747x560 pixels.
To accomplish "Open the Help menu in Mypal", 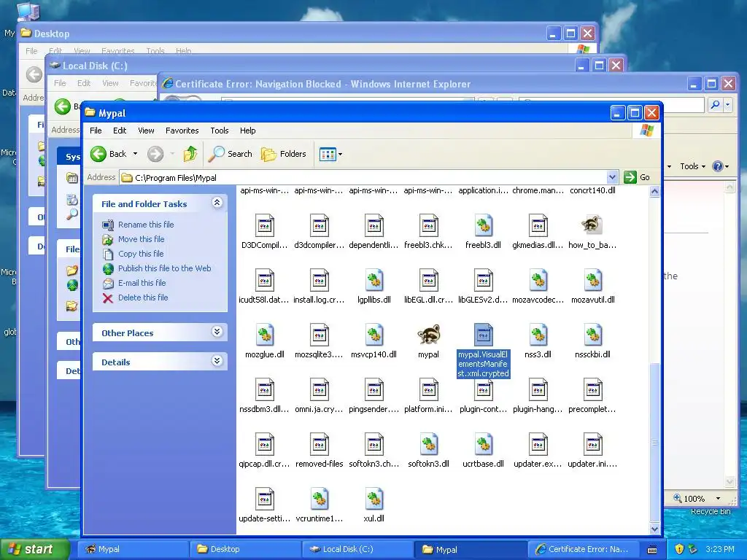I will (x=248, y=131).
